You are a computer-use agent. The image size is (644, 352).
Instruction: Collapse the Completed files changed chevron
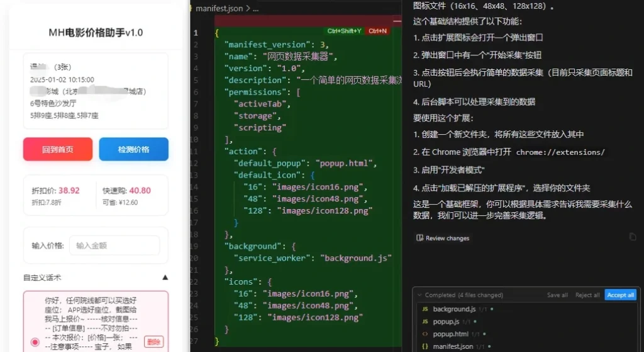[x=419, y=295]
